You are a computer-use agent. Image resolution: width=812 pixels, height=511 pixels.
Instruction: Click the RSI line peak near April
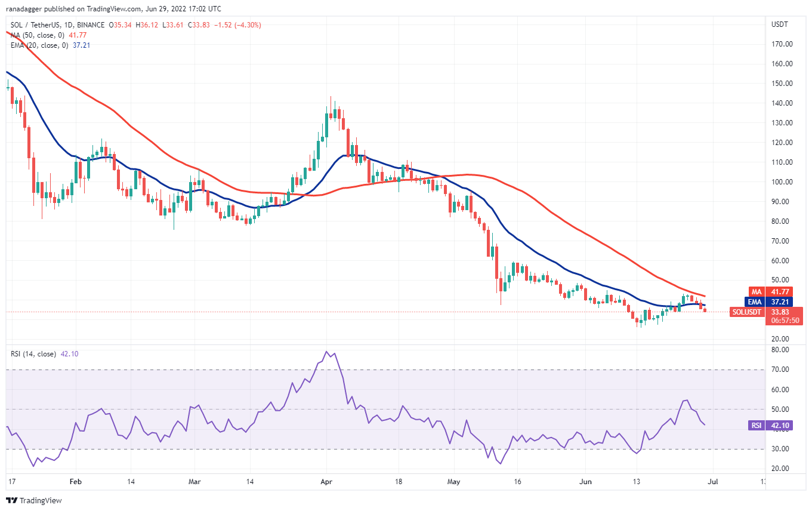(326, 352)
